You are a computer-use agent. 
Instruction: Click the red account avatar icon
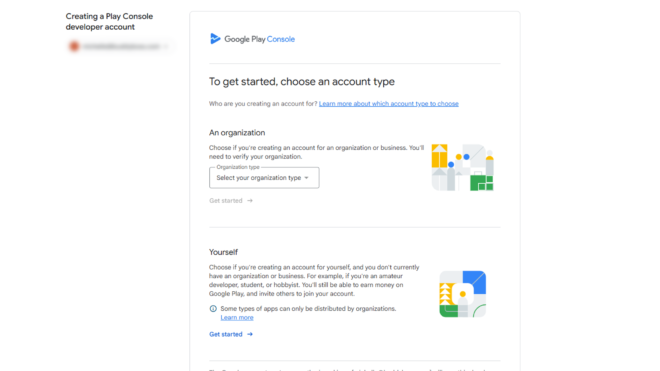74,46
